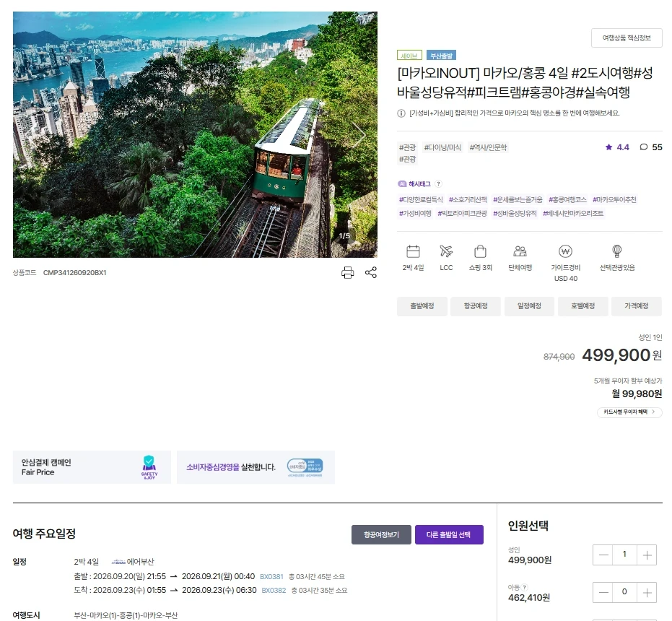Click the #빅토리아피크관광 hashtag
672x621 pixels.
point(463,214)
